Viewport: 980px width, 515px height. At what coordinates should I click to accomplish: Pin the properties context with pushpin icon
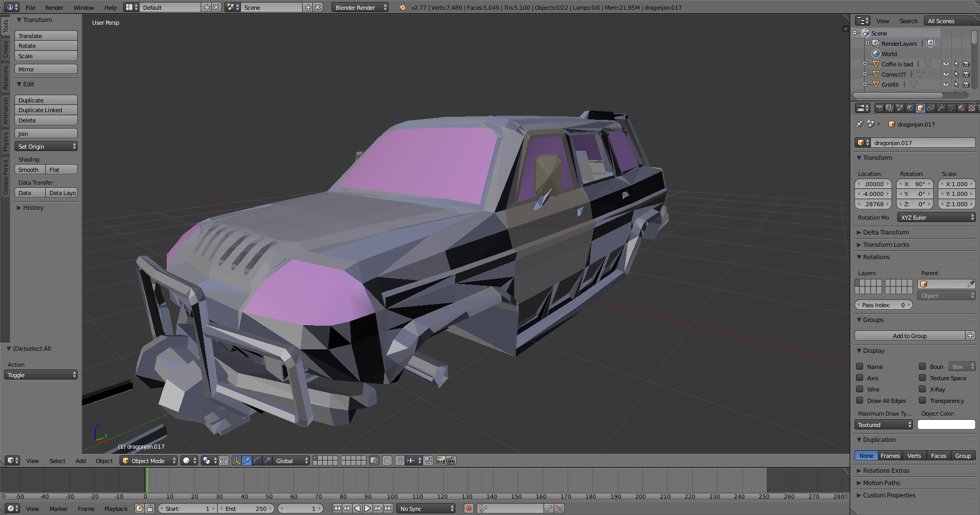pyautogui.click(x=859, y=124)
